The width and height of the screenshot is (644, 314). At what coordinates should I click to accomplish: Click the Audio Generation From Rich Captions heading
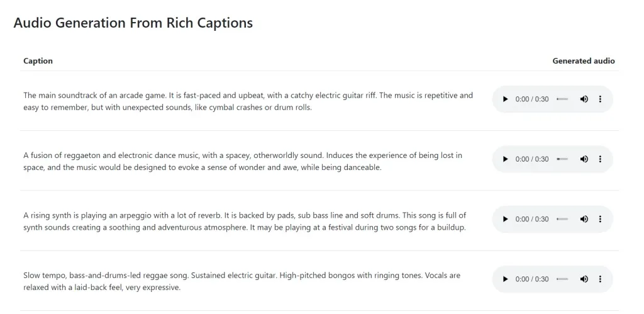[x=133, y=23]
